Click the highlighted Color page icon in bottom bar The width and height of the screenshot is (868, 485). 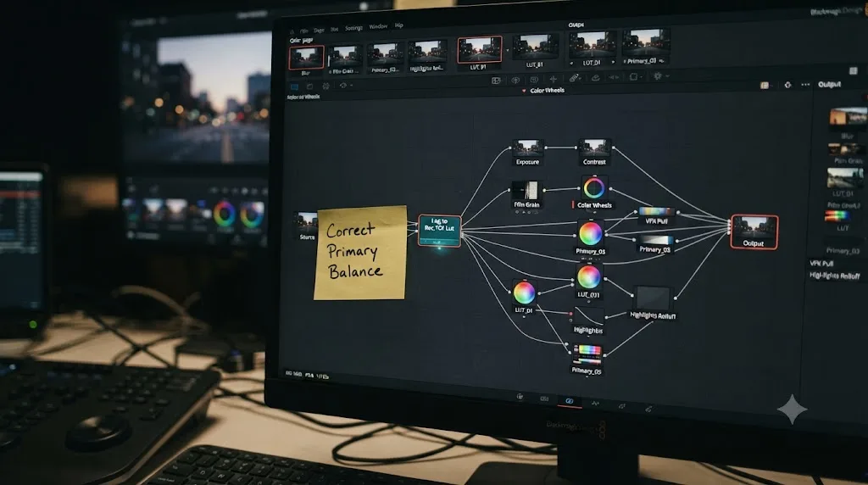click(x=569, y=401)
